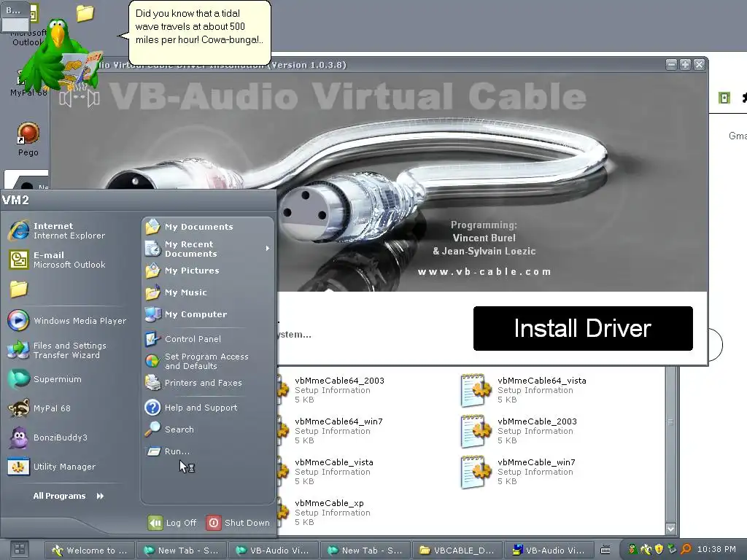
Task: Click the Start button on taskbar
Action: pyautogui.click(x=19, y=550)
